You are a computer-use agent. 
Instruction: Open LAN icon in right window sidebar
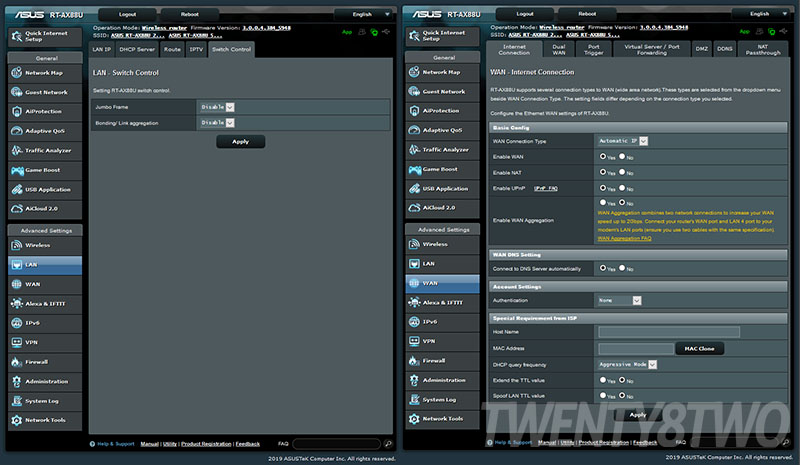click(414, 263)
